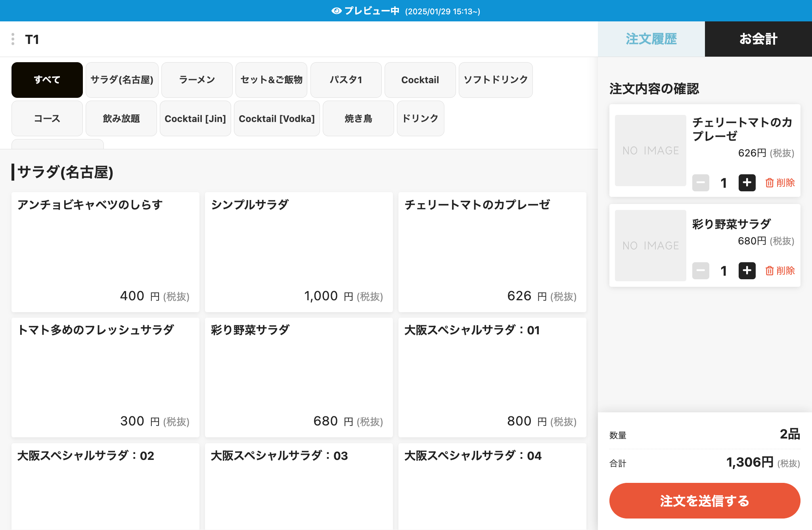Add 大阪スペシャルサラダ：01 to the order

[x=492, y=377]
